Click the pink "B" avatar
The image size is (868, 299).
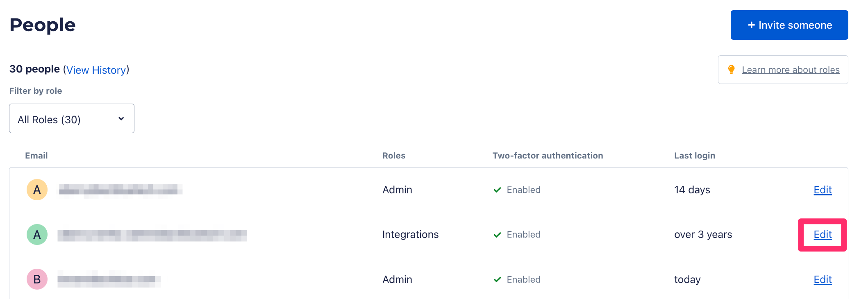[x=37, y=279]
